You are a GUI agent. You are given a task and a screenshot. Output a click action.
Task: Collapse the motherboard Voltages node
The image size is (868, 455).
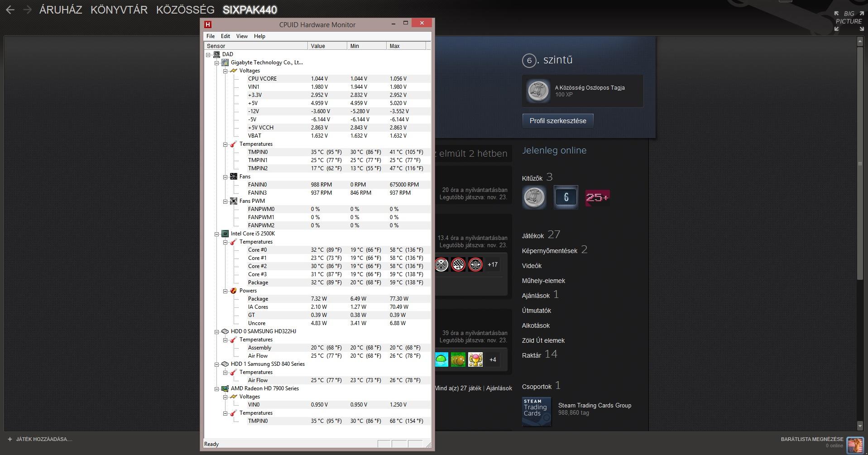[225, 71]
